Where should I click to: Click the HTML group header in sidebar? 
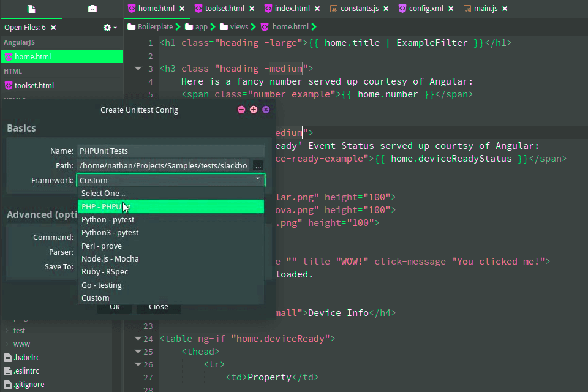pyautogui.click(x=13, y=71)
